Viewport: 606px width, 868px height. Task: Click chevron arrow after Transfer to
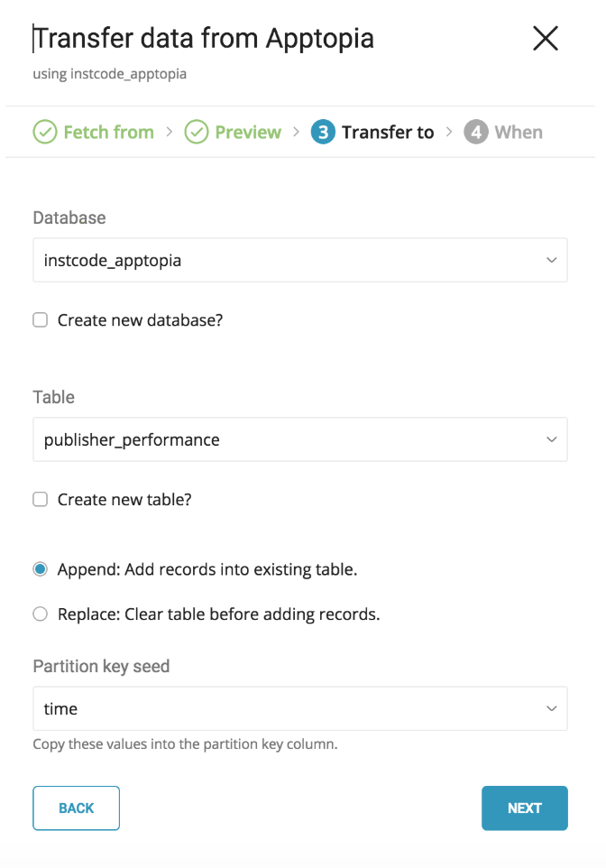[449, 133]
